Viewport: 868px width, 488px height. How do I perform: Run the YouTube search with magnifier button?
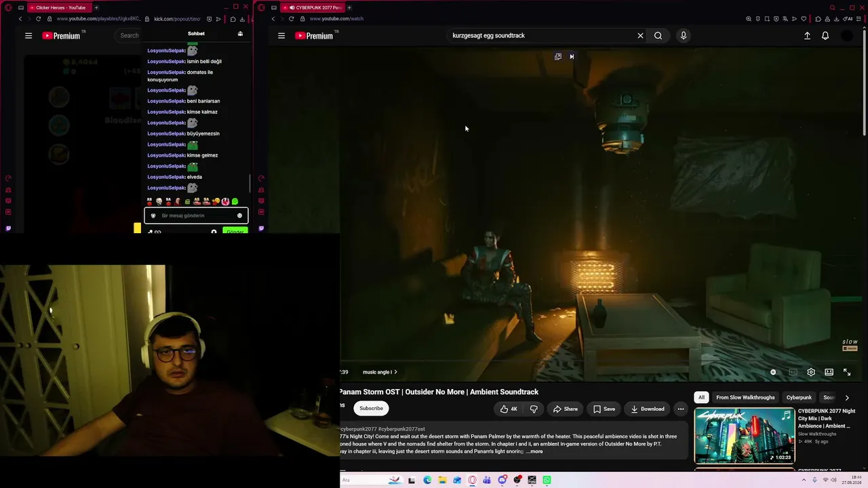tap(658, 36)
